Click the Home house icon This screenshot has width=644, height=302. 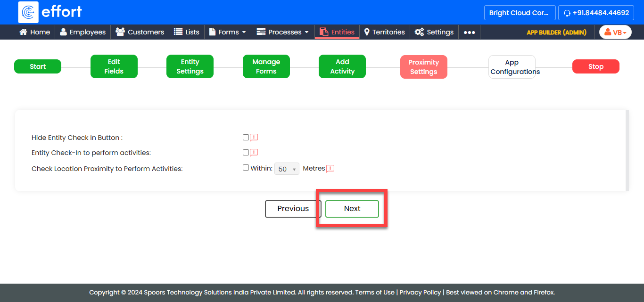point(23,32)
